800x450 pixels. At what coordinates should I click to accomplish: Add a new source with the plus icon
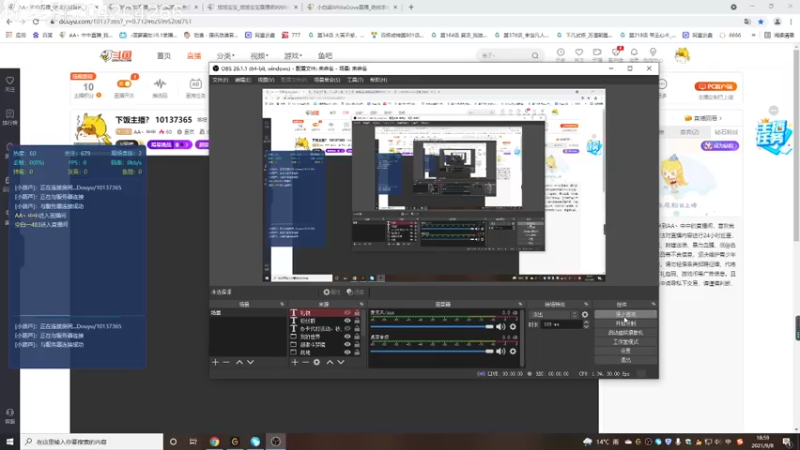pyautogui.click(x=294, y=362)
